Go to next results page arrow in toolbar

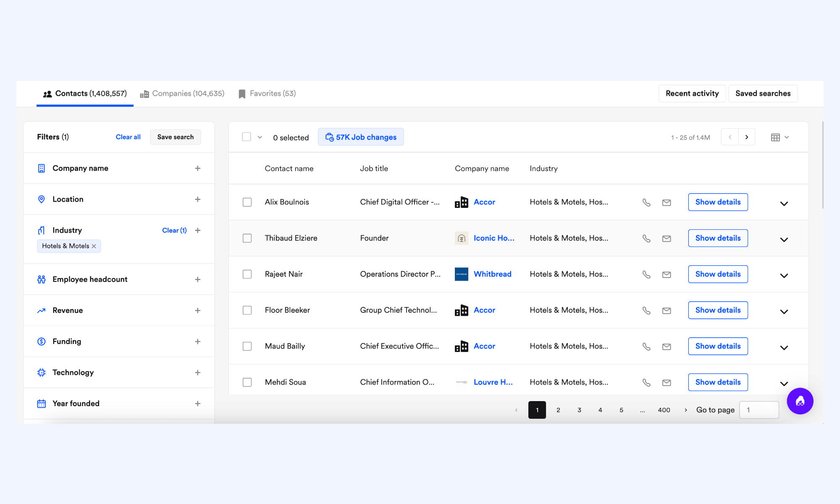coord(746,137)
